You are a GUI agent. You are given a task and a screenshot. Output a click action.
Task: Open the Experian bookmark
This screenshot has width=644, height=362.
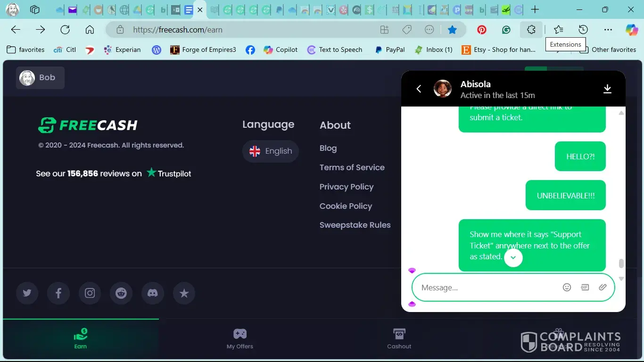122,49
